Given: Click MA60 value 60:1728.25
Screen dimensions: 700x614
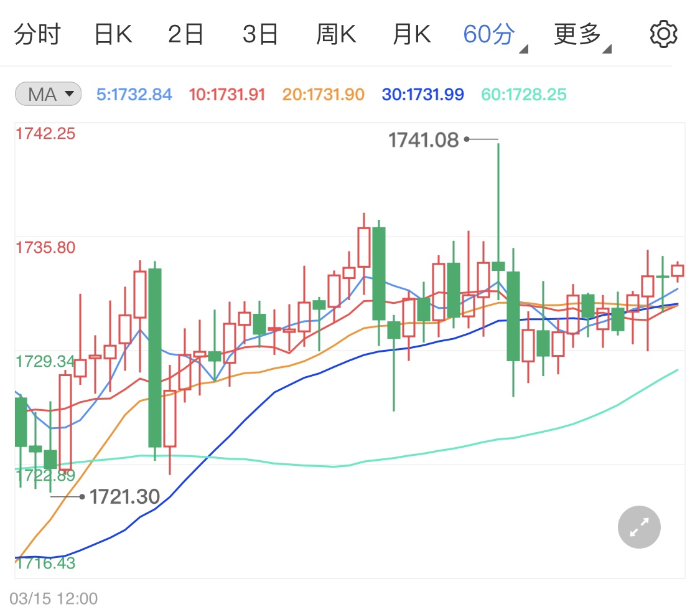Looking at the screenshot, I should tap(524, 94).
